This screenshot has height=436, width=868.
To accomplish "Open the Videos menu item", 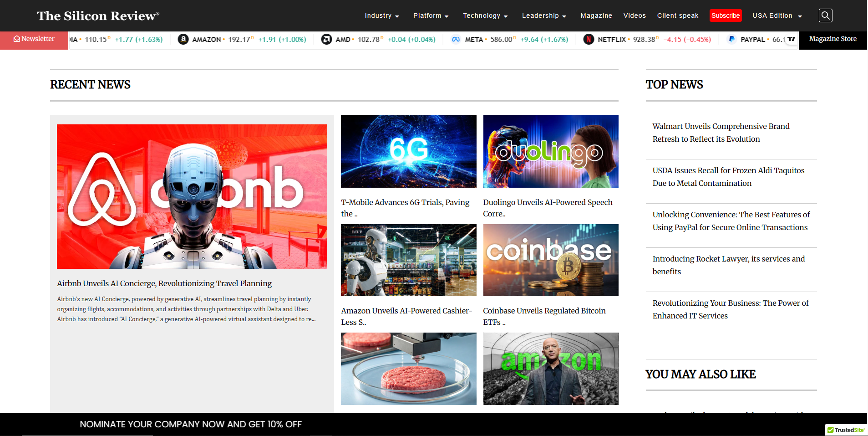I will tap(634, 15).
